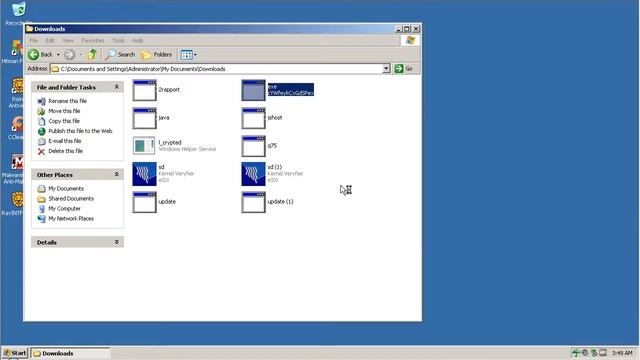The image size is (640, 360).
Task: Click the Windows Helper Service description text
Action: pos(187,149)
